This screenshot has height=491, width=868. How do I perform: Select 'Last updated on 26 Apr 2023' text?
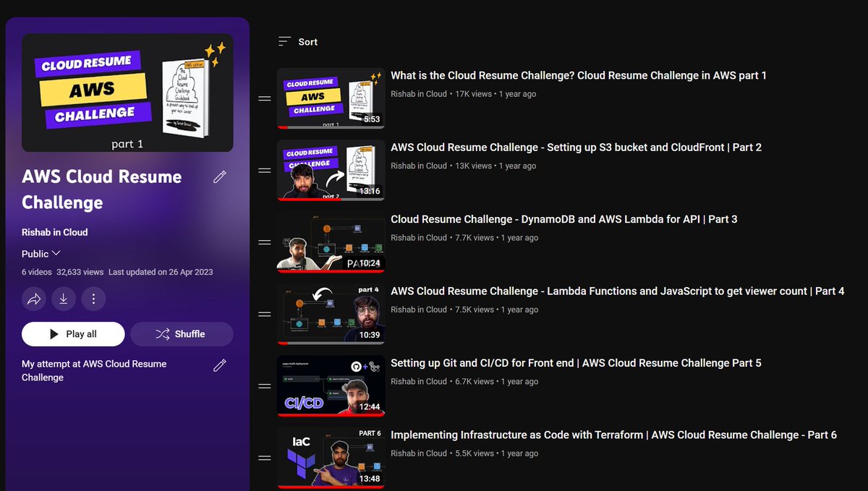161,273
